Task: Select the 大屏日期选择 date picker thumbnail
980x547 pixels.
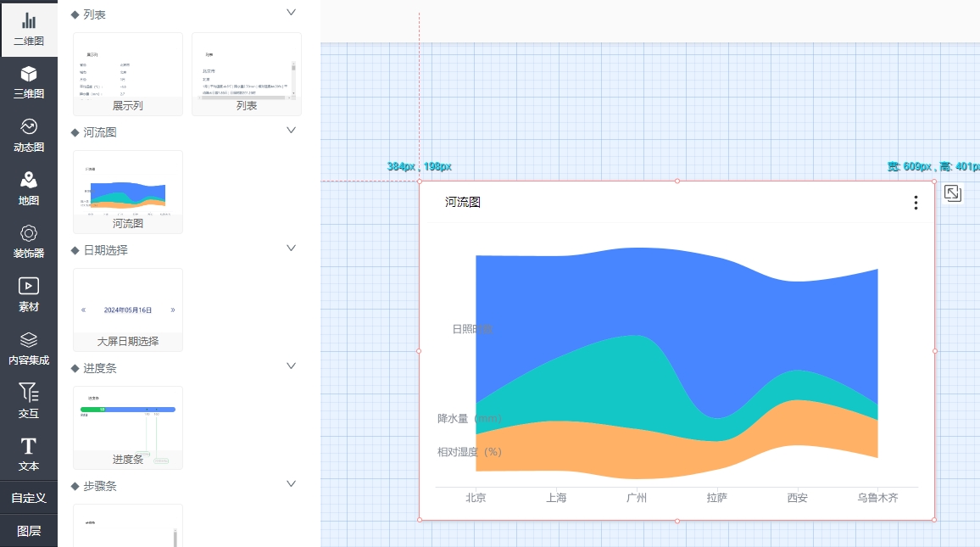Action: pyautogui.click(x=128, y=310)
